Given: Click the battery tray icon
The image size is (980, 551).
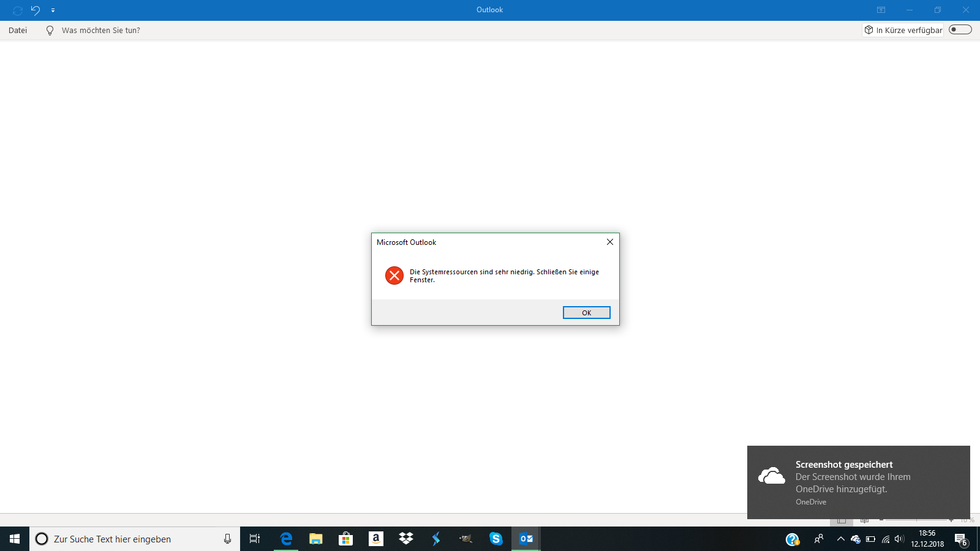Looking at the screenshot, I should (870, 539).
